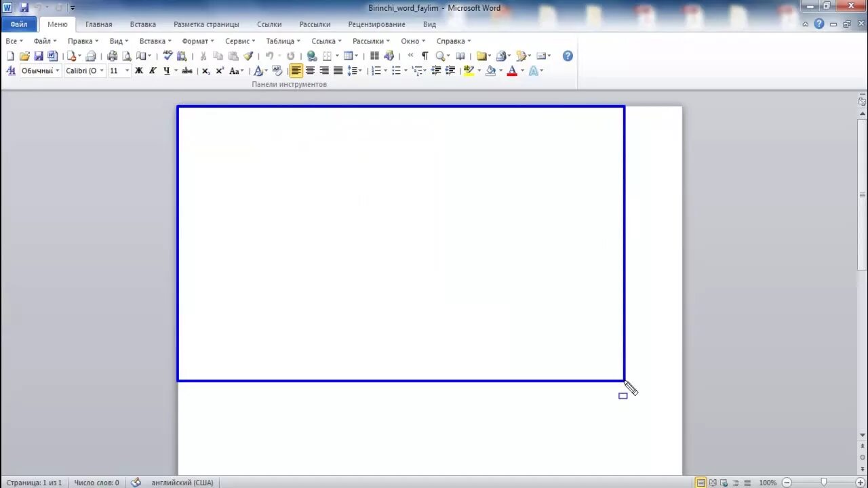Screen dimensions: 868x488
Task: Click the Styles AA icon left of Обычный
Action: coord(11,70)
